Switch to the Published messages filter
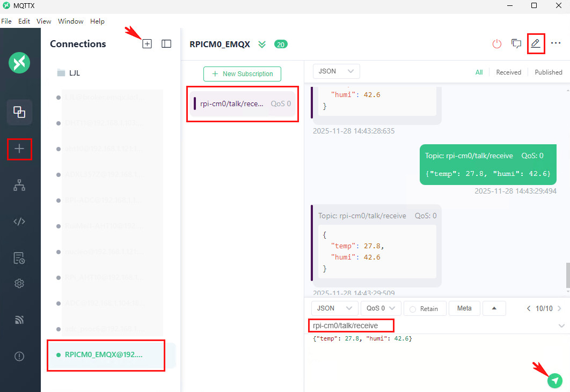 [x=548, y=72]
